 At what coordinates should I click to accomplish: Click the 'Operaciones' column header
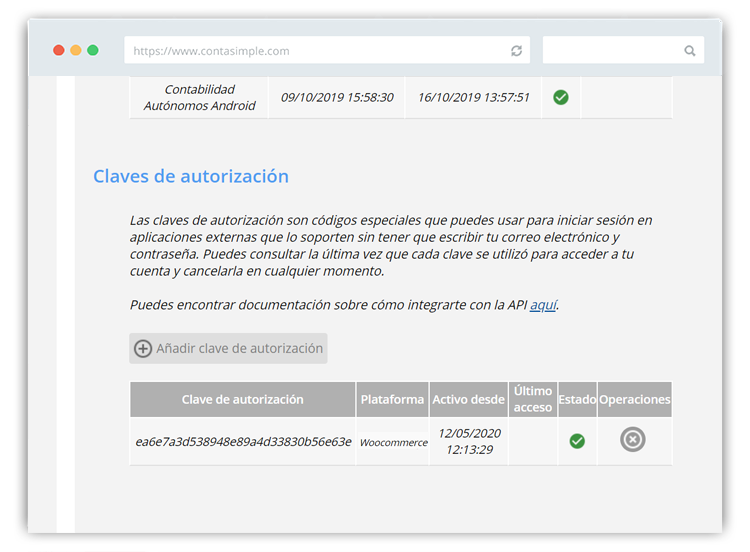(x=635, y=399)
